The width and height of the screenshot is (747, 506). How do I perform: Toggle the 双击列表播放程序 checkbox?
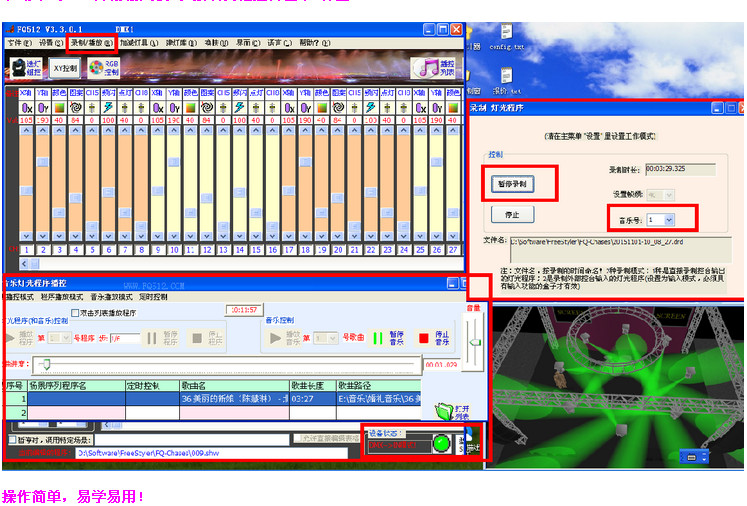pyautogui.click(x=75, y=313)
